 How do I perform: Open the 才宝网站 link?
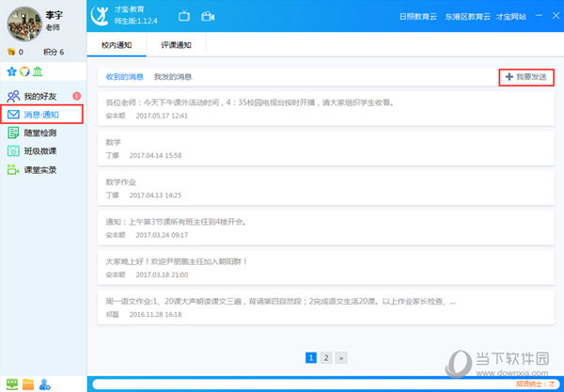(x=511, y=17)
